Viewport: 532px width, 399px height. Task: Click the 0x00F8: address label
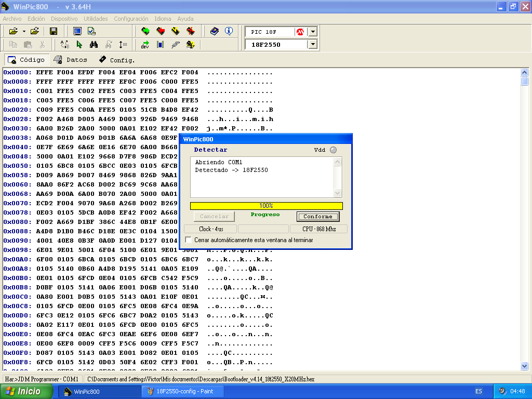pos(17,362)
